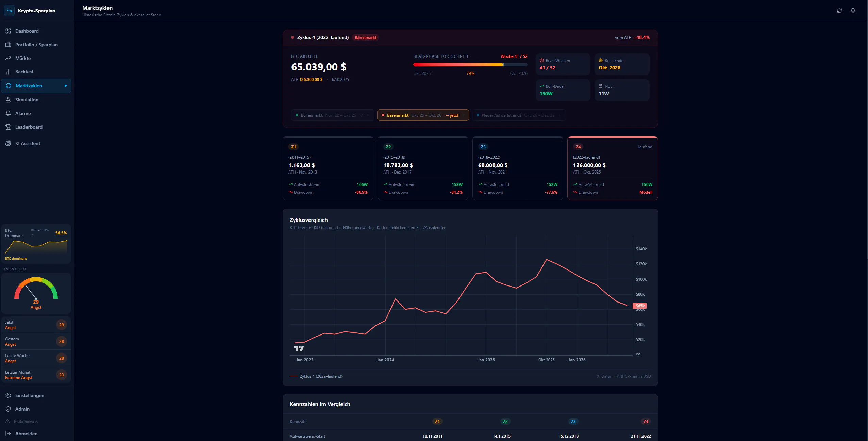Click the Z4 Aufwärtstrend arrow icon
This screenshot has height=441, width=868.
[x=575, y=184]
